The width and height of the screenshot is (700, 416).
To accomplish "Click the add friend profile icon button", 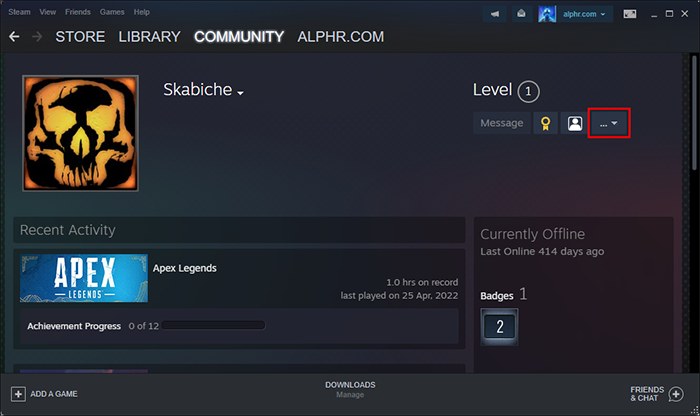I will coord(575,123).
